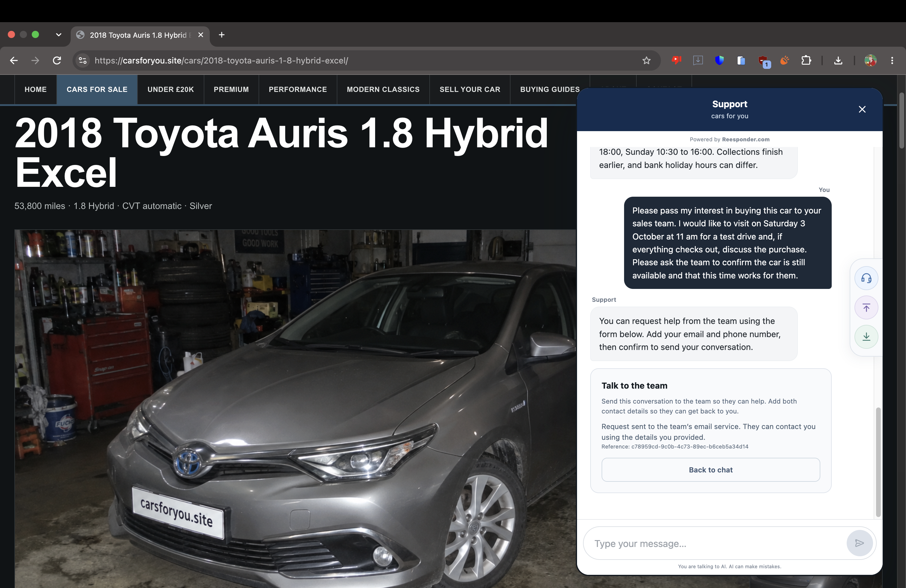Image resolution: width=906 pixels, height=588 pixels.
Task: Reload the current page
Action: point(57,60)
